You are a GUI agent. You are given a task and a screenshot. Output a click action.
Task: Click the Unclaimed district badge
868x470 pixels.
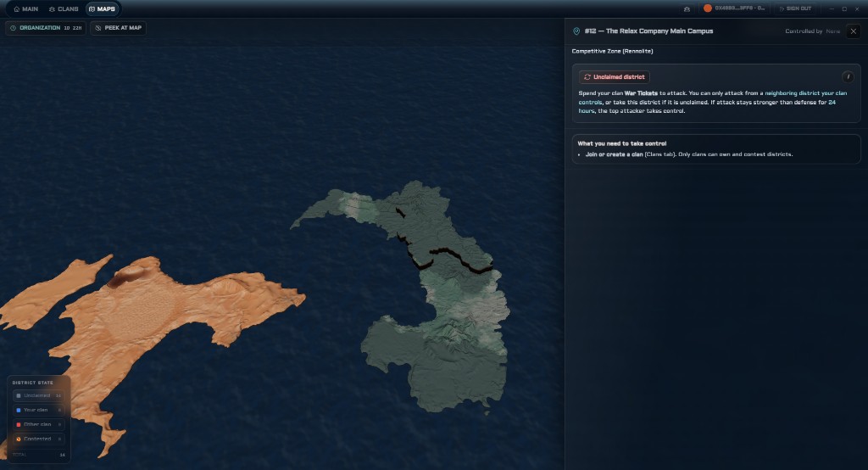click(x=615, y=77)
